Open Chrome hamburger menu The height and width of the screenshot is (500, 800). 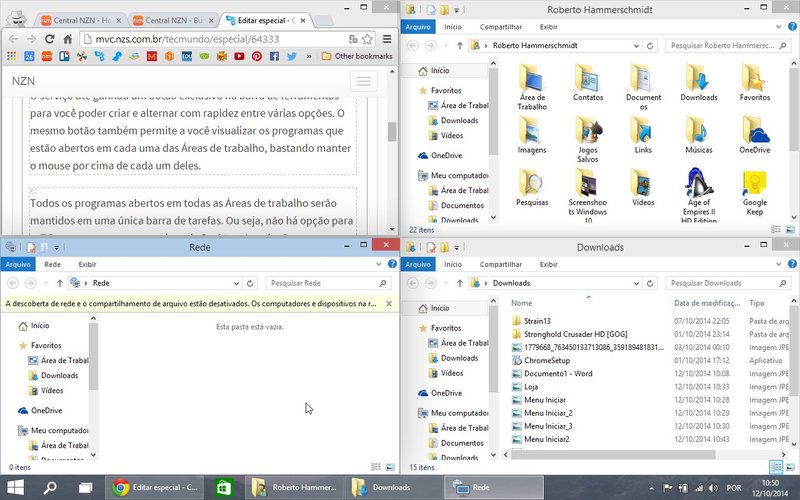[387, 39]
